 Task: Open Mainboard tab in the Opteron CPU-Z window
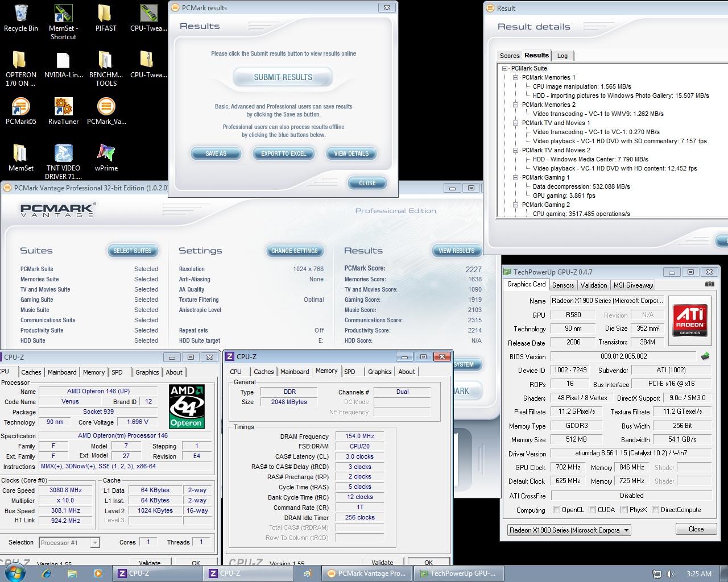pyautogui.click(x=62, y=372)
